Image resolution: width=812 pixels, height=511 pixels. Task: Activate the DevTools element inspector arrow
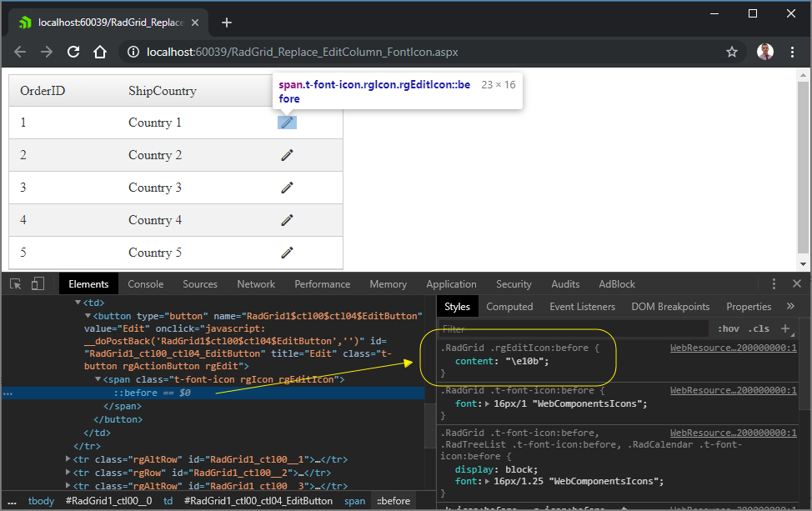[x=17, y=284]
